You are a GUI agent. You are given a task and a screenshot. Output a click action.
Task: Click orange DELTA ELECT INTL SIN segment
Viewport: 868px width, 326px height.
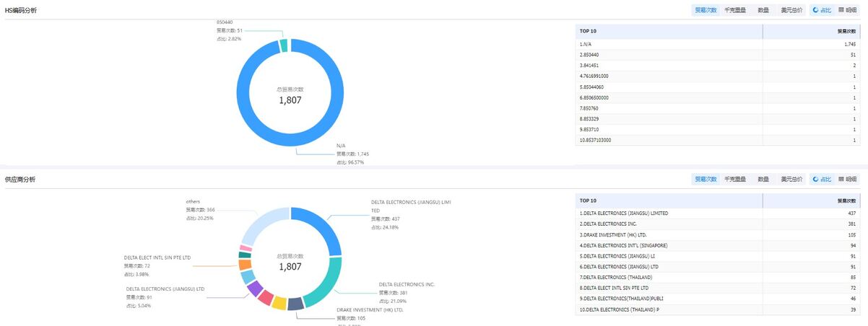click(245, 265)
